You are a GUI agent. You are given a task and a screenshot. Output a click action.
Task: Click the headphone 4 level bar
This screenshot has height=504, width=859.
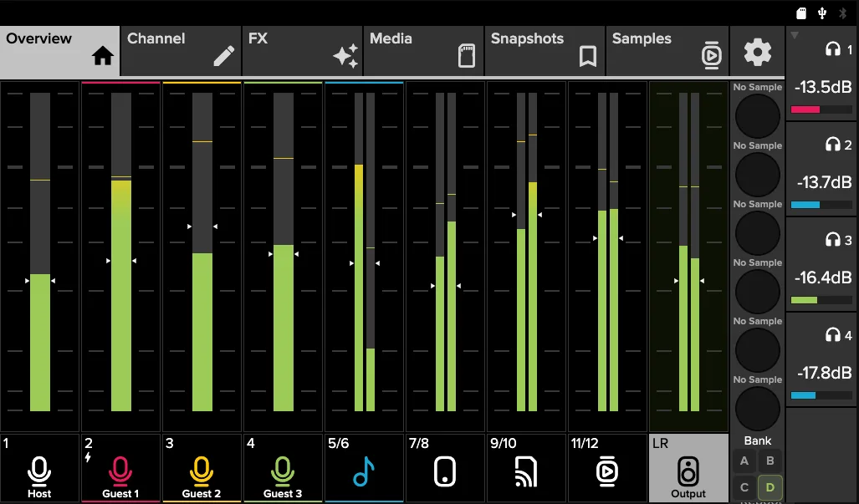821,395
